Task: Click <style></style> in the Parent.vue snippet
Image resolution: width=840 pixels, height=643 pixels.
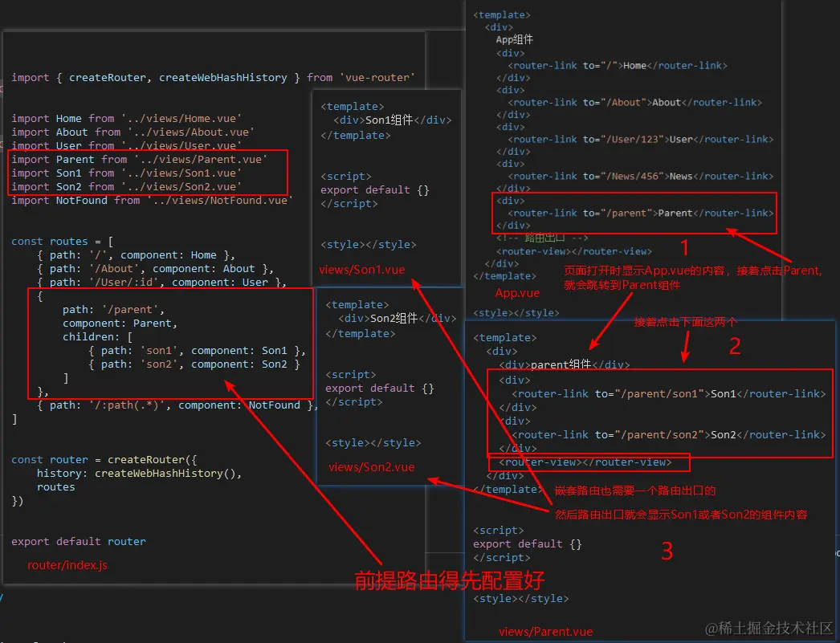Action: tap(520, 599)
